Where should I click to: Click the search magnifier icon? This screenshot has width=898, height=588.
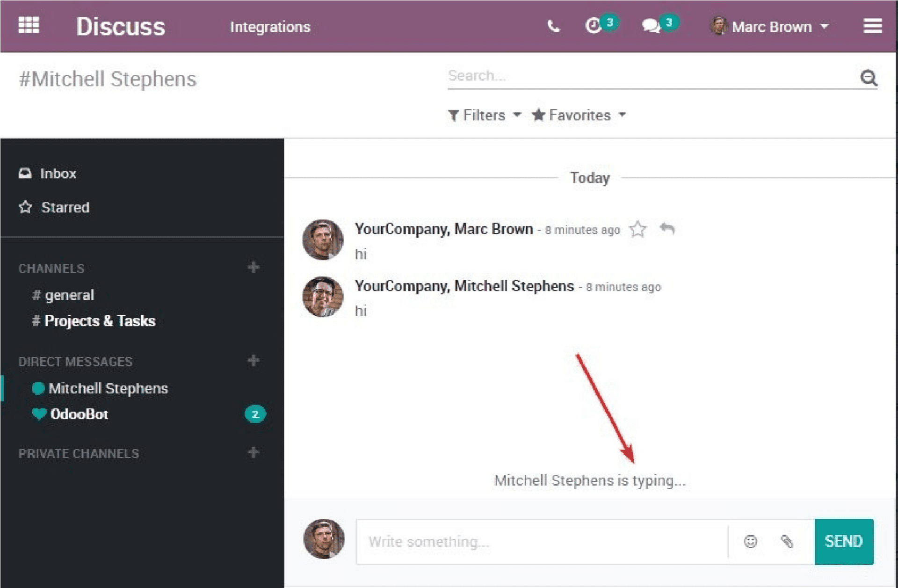869,77
